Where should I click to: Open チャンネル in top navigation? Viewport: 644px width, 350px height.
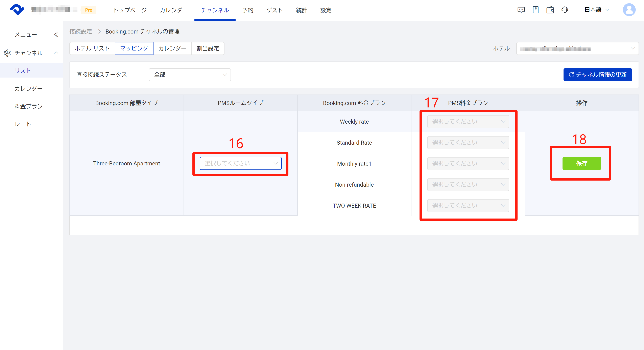215,10
